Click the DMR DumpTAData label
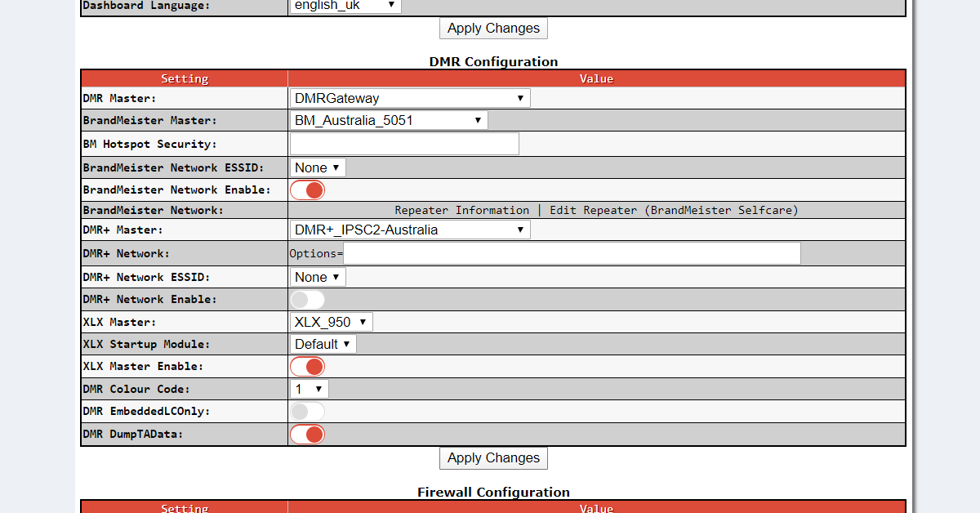 (132, 434)
